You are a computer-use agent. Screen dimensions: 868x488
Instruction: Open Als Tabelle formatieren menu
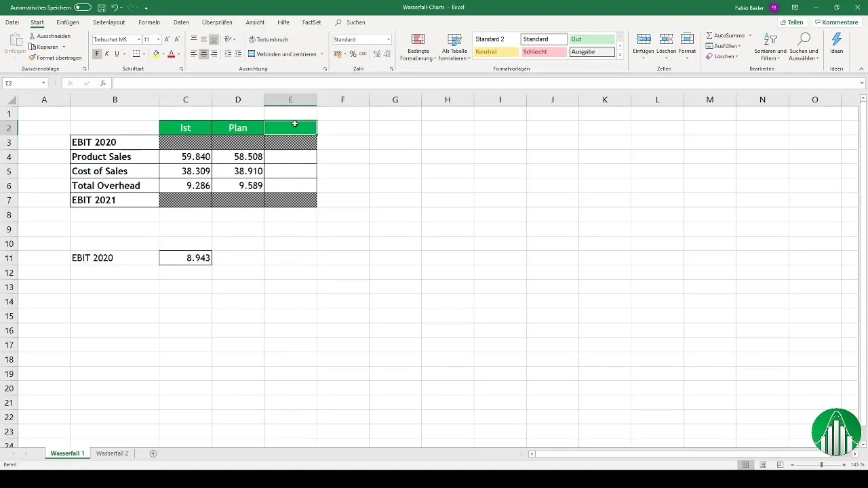(455, 47)
